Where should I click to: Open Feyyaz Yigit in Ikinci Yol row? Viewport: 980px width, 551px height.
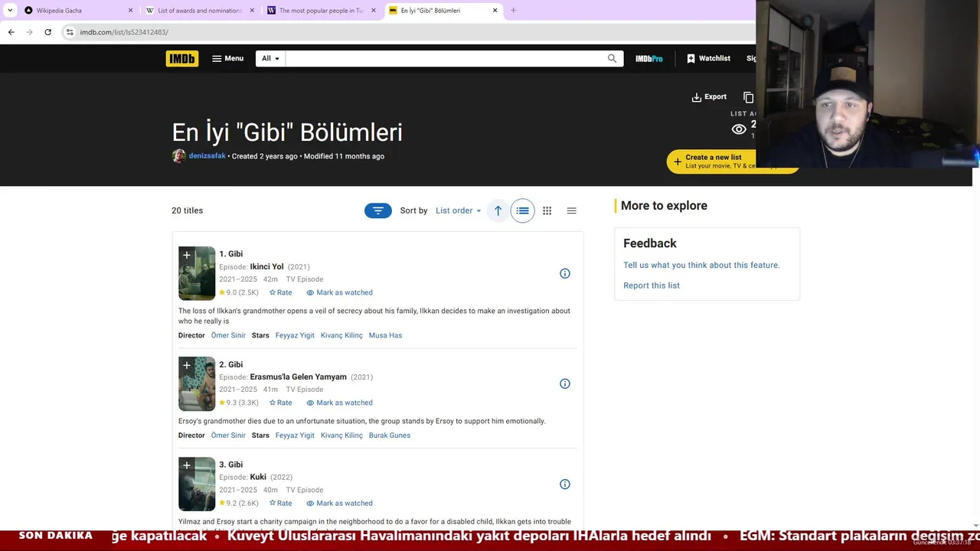point(295,335)
